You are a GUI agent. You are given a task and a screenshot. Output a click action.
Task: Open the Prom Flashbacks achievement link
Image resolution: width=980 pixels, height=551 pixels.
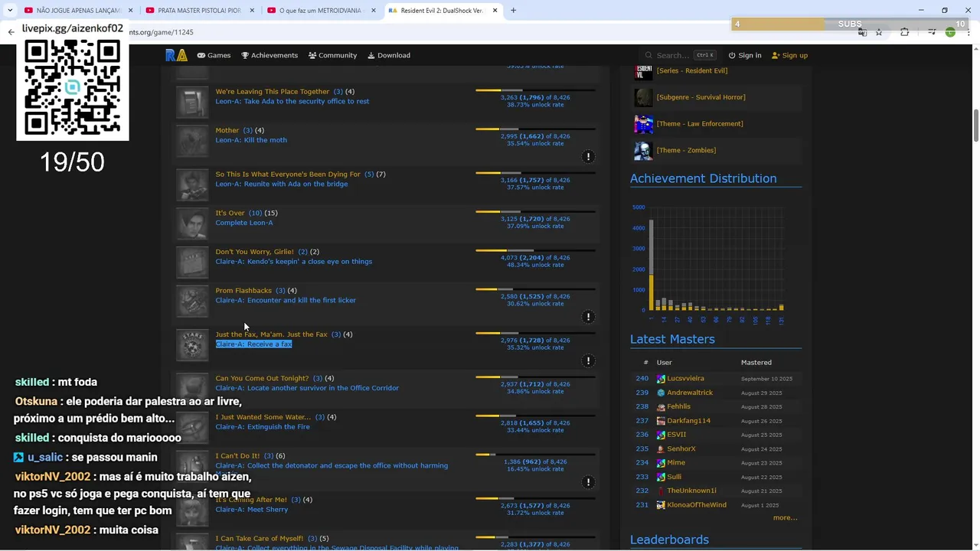(x=243, y=291)
